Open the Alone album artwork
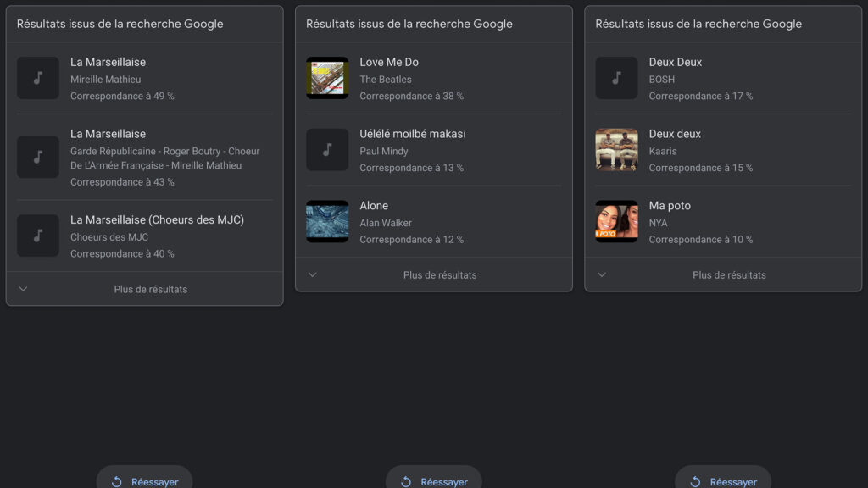Viewport: 868px width, 488px height. point(327,221)
